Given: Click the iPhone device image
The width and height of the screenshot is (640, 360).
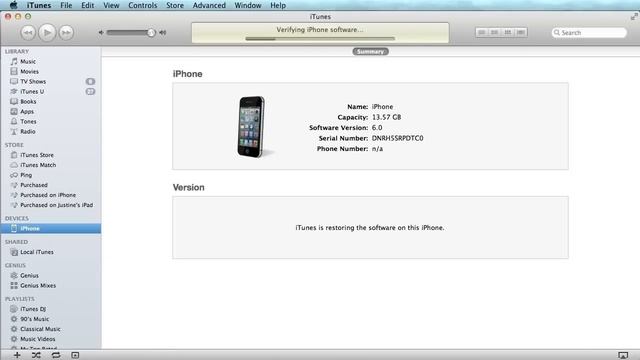Looking at the screenshot, I should click(251, 127).
